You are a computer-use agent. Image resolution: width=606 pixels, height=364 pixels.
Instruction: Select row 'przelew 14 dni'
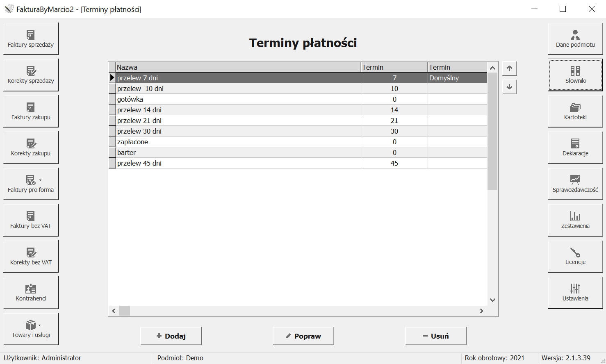click(298, 110)
